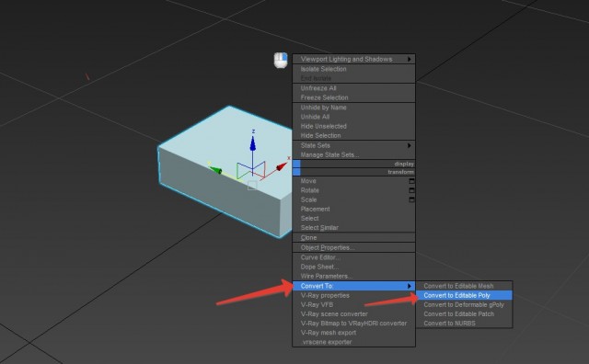Click the blue Z axis gizmo arrow
Viewport: 589px width, 364px height.
click(253, 143)
